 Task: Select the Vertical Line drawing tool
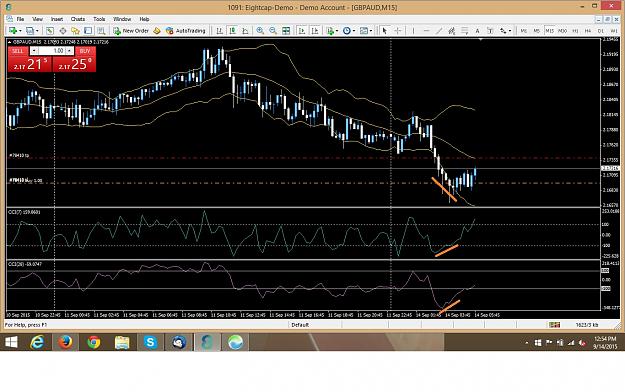(413, 31)
